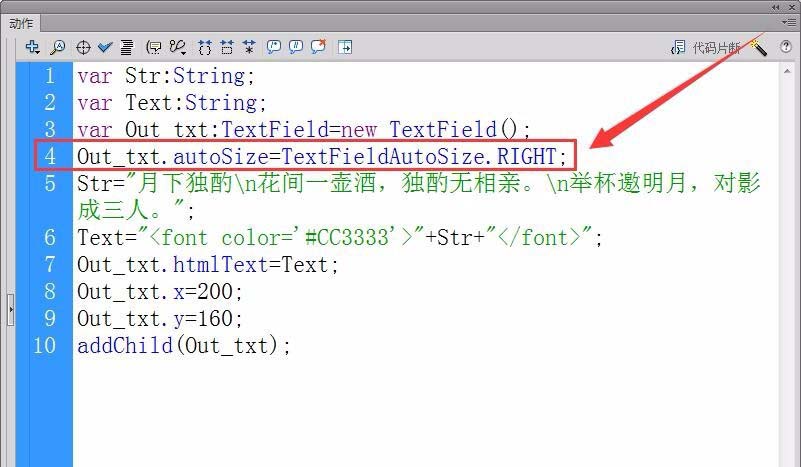Screen dimensions: 801x467
Task: Click the Add new script item plus icon
Action: pyautogui.click(x=33, y=47)
